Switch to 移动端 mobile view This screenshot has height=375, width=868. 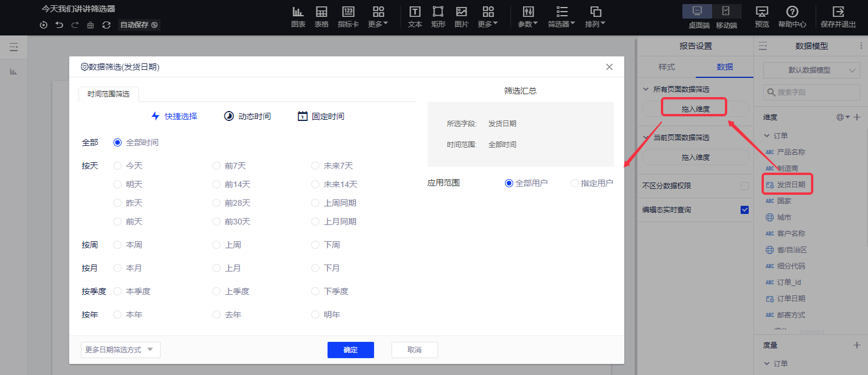tap(726, 12)
